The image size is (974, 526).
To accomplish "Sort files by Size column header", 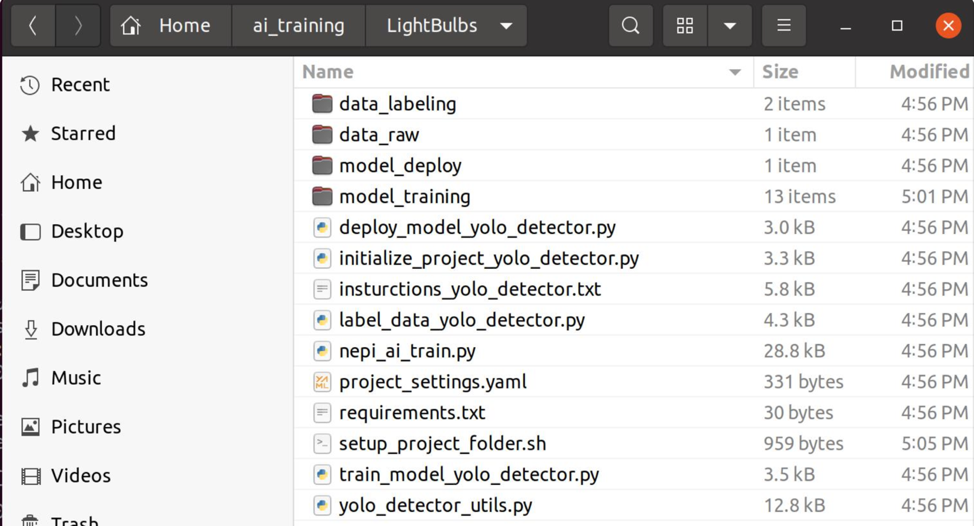I will click(780, 72).
